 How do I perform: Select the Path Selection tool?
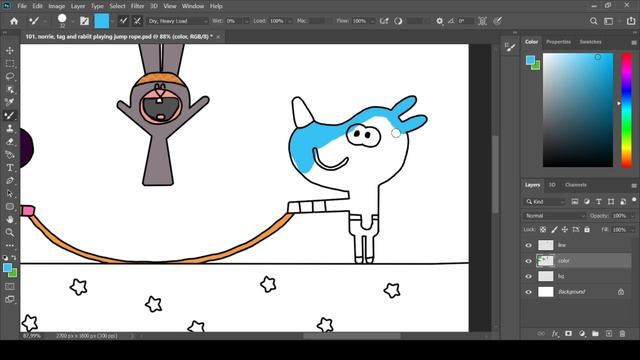click(x=10, y=193)
